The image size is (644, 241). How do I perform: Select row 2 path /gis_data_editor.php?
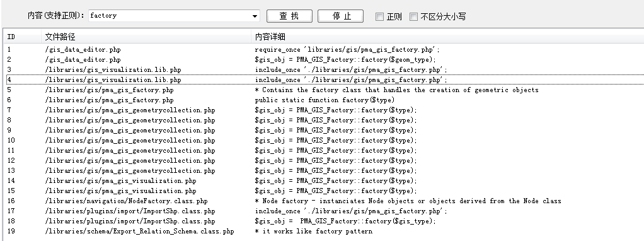pyautogui.click(x=83, y=60)
